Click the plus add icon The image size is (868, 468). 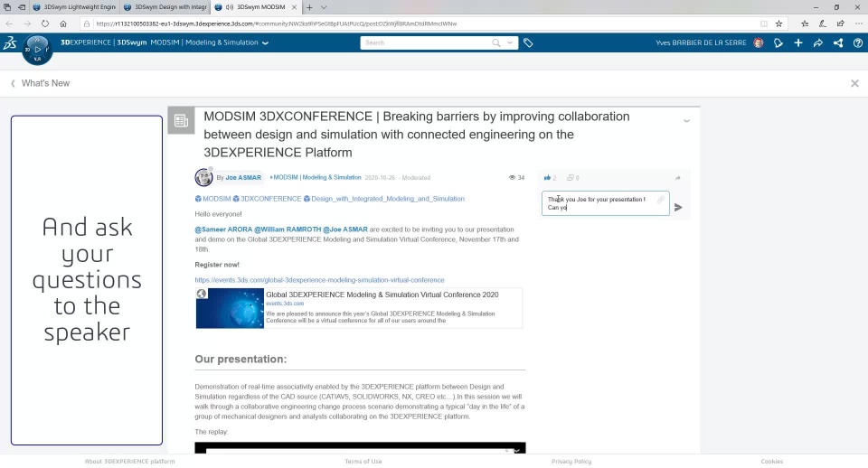pyautogui.click(x=798, y=42)
